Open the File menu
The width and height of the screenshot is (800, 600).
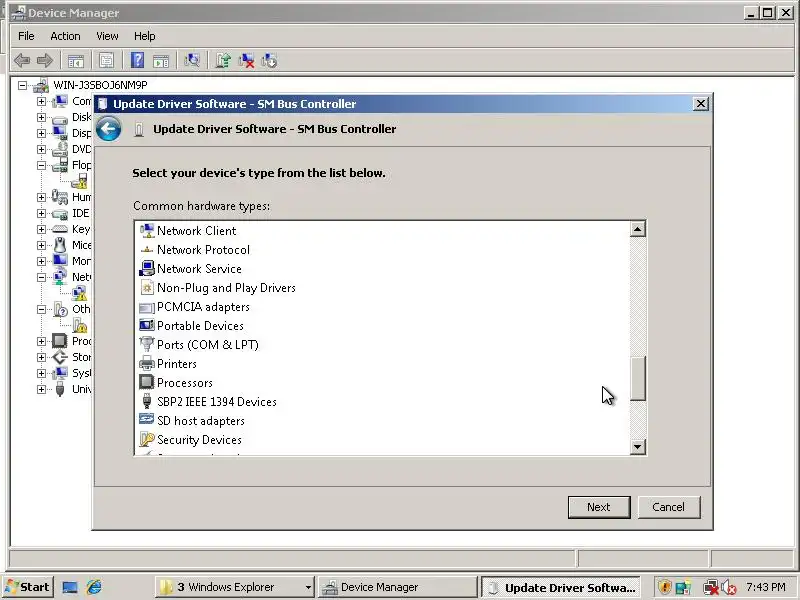coord(26,36)
